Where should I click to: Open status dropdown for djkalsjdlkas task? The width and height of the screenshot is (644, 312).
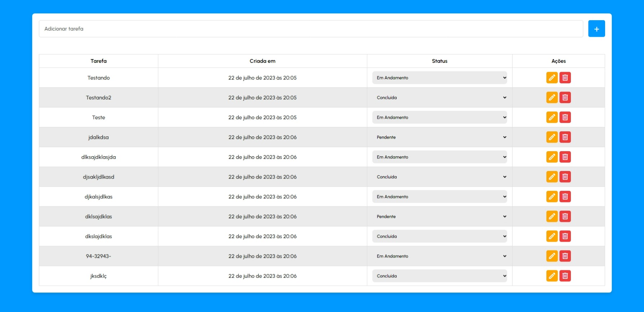[x=439, y=197]
